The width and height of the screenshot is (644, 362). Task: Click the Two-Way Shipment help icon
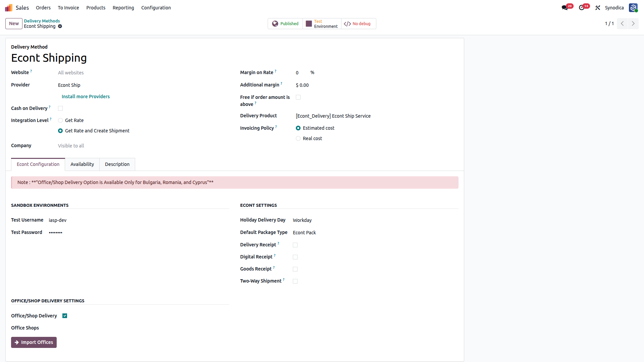coord(284,280)
